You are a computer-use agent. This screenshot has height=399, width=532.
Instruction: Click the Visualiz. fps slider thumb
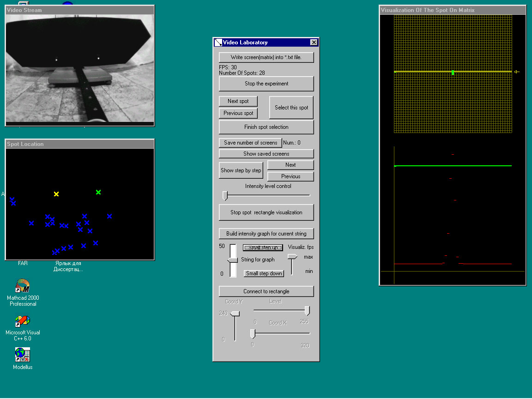coord(292,257)
